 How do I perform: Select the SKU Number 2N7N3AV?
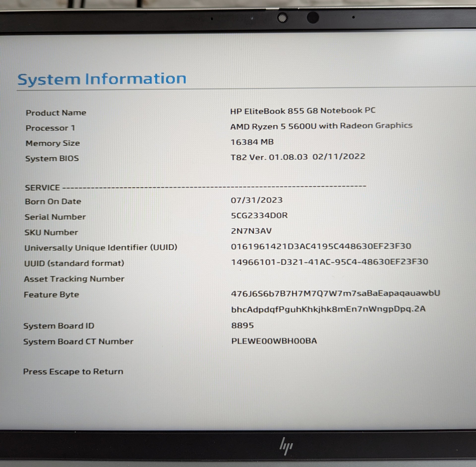(x=251, y=231)
